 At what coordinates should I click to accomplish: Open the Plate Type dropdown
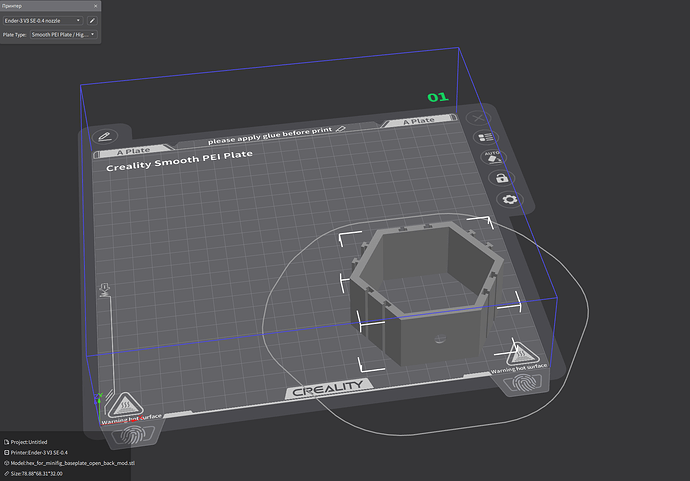[x=63, y=34]
